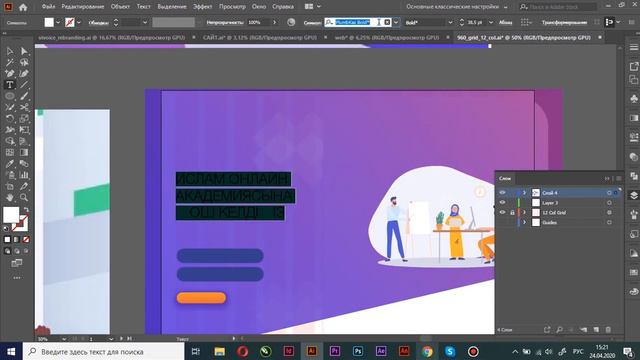
Task: Click the fill swatch in control bar
Action: pyautogui.click(x=49, y=22)
